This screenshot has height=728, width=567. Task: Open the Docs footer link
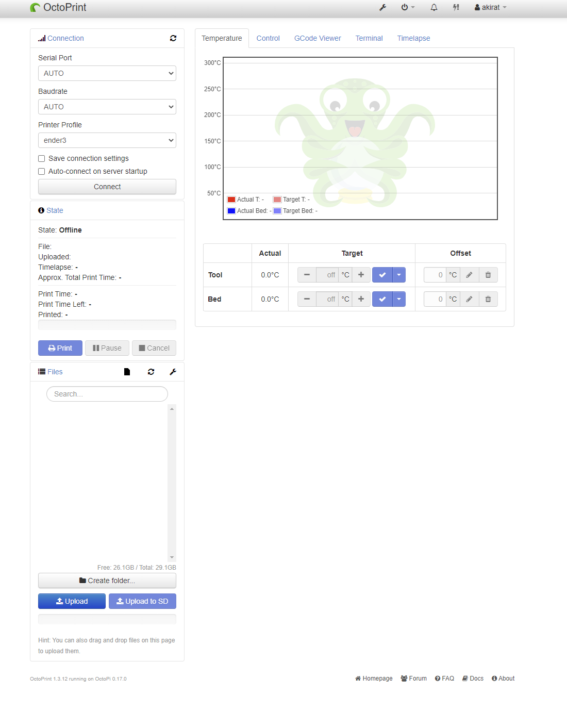[473, 679]
